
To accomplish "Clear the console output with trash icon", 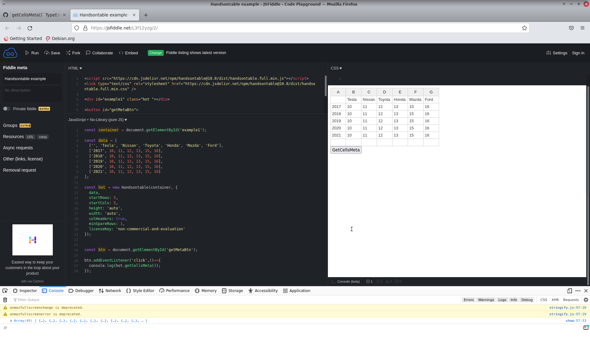I will (5, 300).
